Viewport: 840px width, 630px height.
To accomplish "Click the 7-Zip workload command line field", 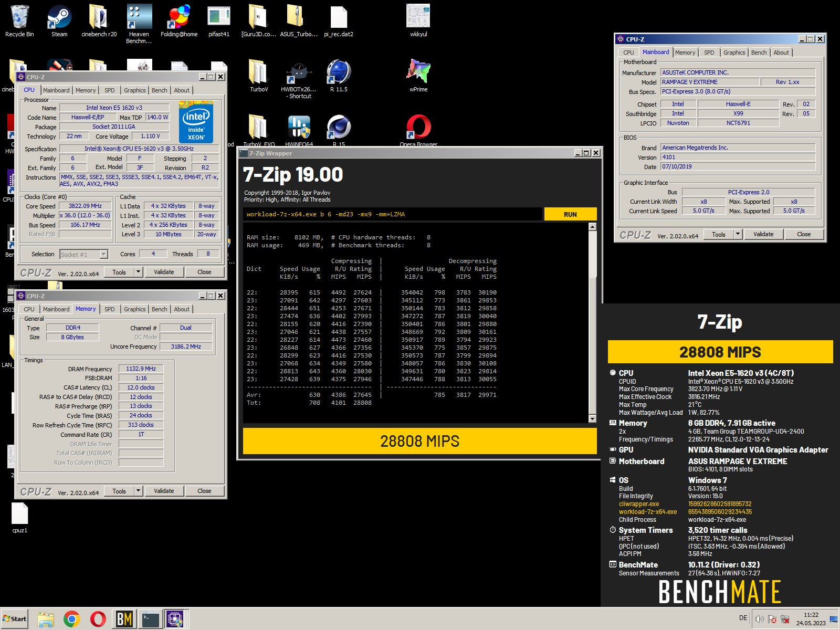I will [x=392, y=214].
